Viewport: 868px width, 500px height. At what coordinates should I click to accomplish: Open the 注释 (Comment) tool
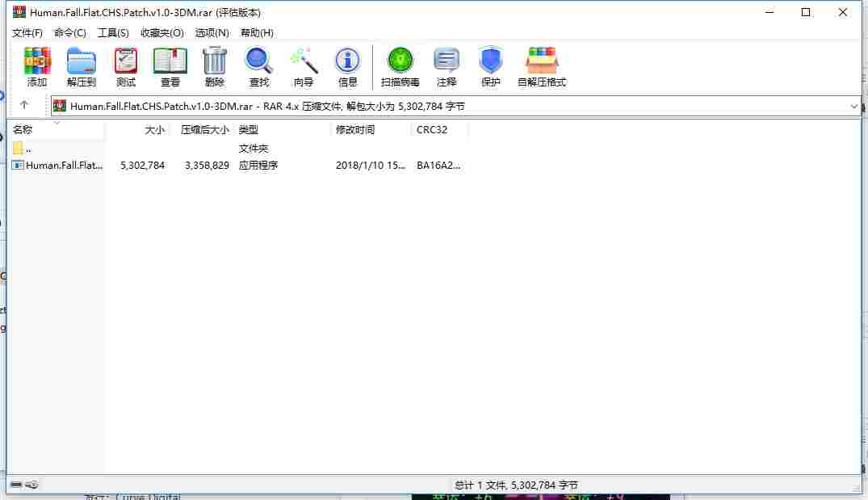pyautogui.click(x=447, y=66)
